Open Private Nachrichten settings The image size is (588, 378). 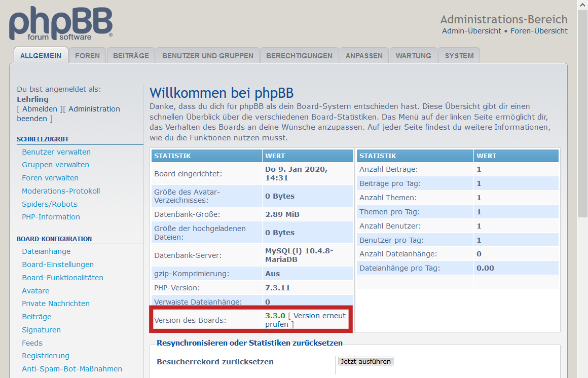click(56, 304)
